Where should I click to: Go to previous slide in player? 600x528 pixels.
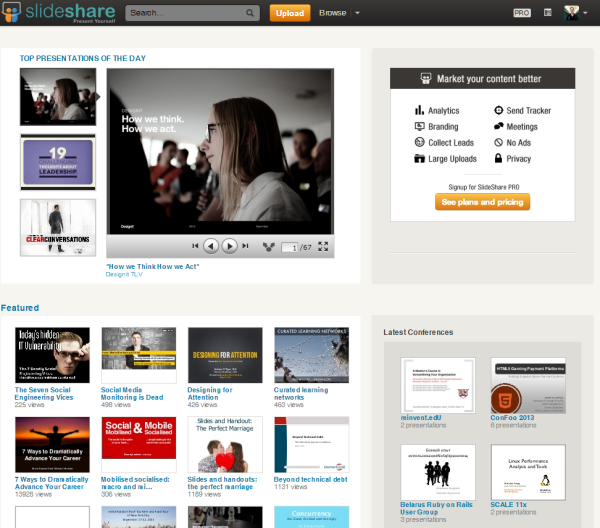click(211, 246)
